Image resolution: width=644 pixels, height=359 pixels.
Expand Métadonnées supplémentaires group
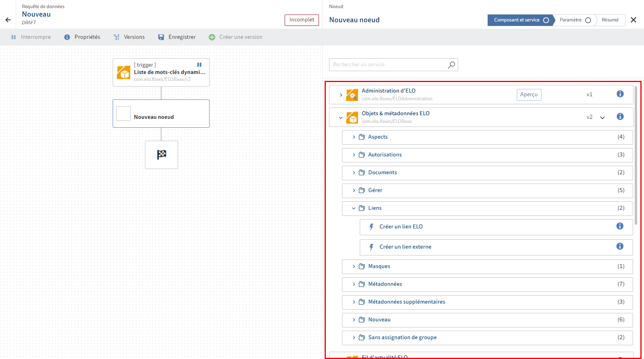point(354,302)
